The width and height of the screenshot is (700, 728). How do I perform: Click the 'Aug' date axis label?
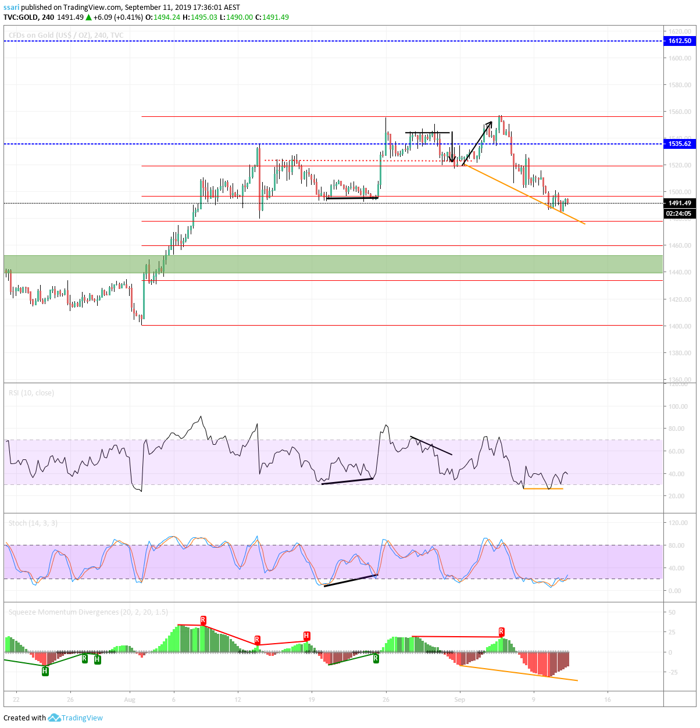coord(130,700)
